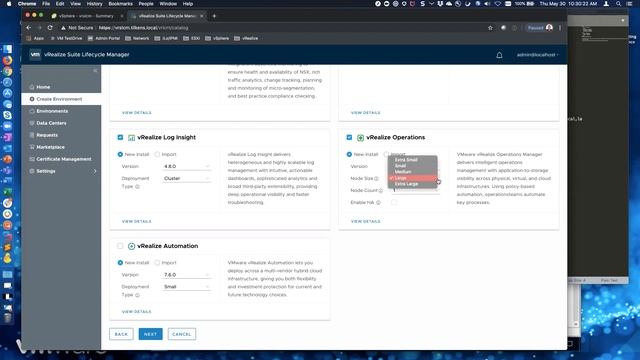This screenshot has width=640, height=360.
Task: Uncheck the vRealize Log Insight checkbox
Action: pyautogui.click(x=120, y=138)
